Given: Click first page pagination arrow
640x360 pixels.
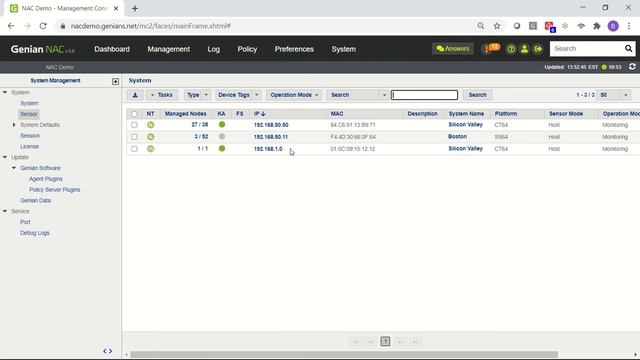Looking at the screenshot, I should pos(356,342).
